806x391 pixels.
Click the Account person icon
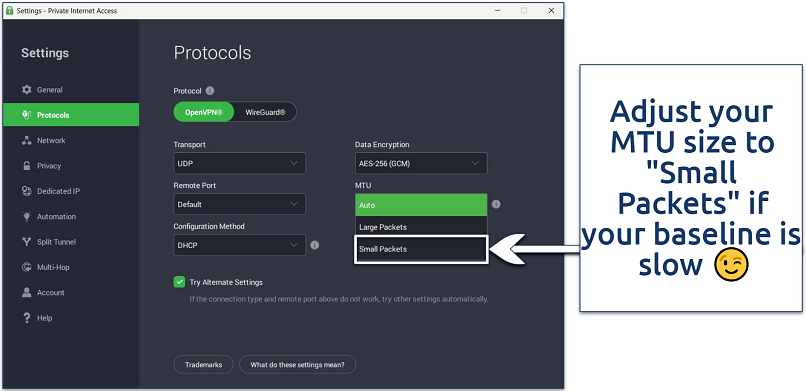27,292
